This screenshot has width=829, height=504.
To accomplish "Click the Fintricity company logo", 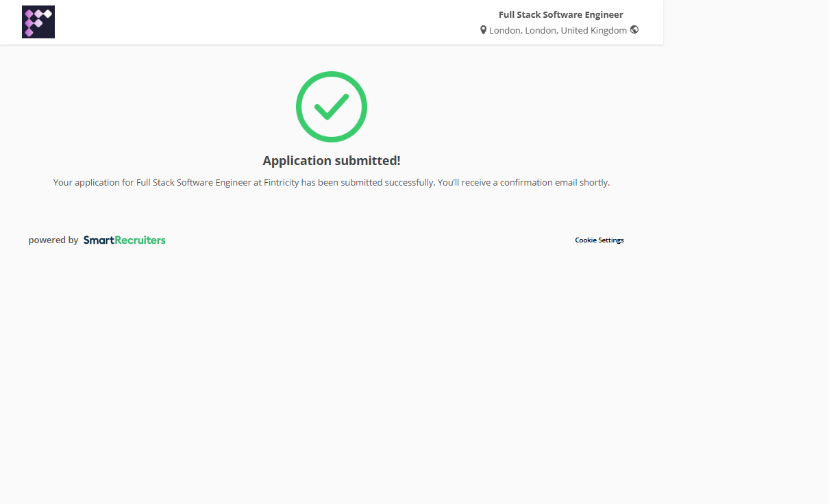I will click(38, 22).
